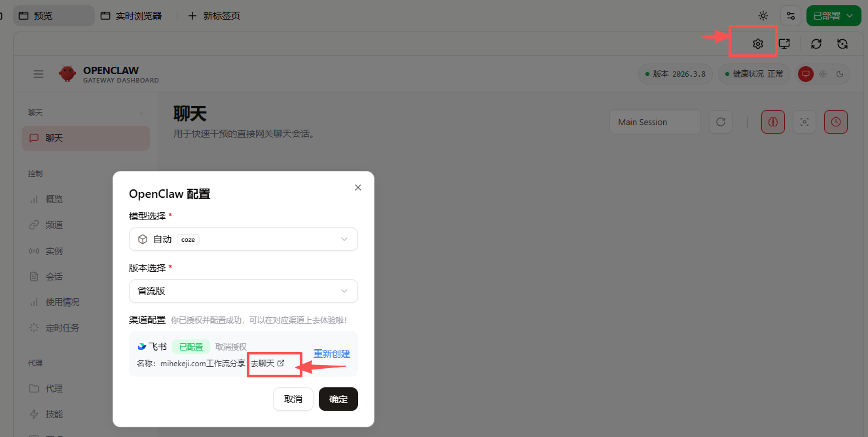Toggle the brain thinking-output button
Image resolution: width=868 pixels, height=437 pixels.
tap(773, 122)
